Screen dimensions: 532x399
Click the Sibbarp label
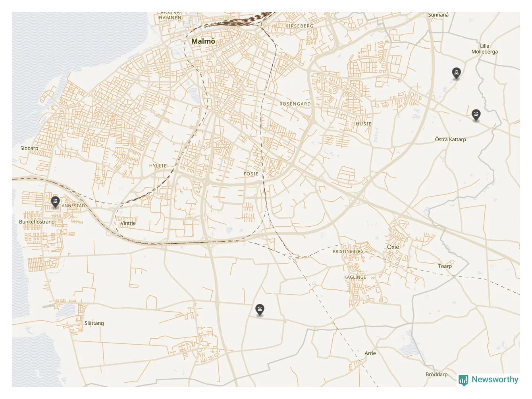[x=29, y=148]
